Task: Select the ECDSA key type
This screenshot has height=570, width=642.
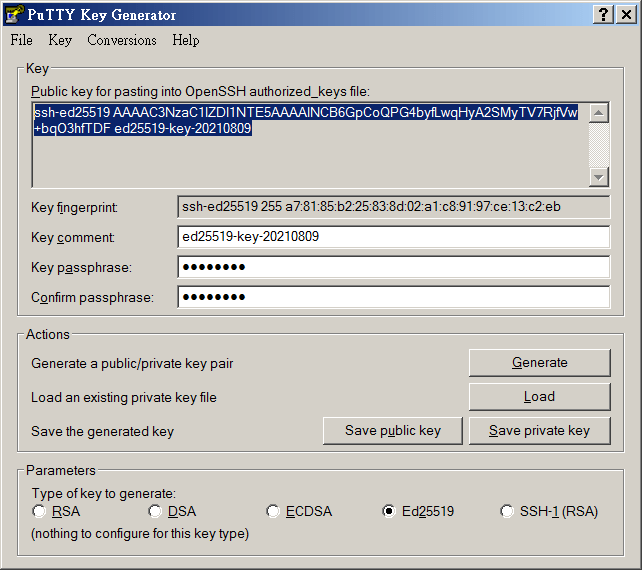Action: coord(299,511)
